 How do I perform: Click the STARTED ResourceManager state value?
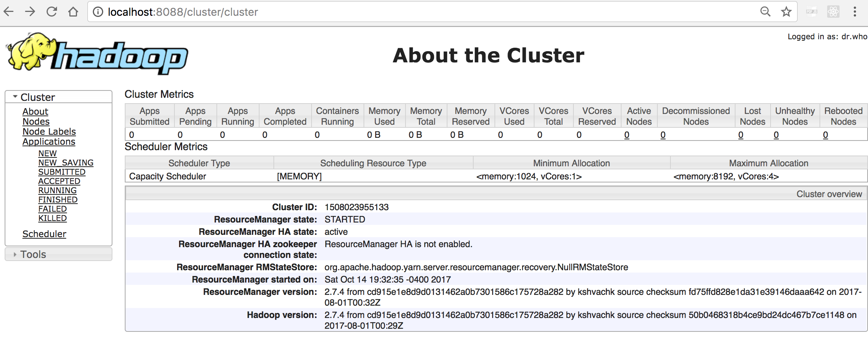[345, 219]
